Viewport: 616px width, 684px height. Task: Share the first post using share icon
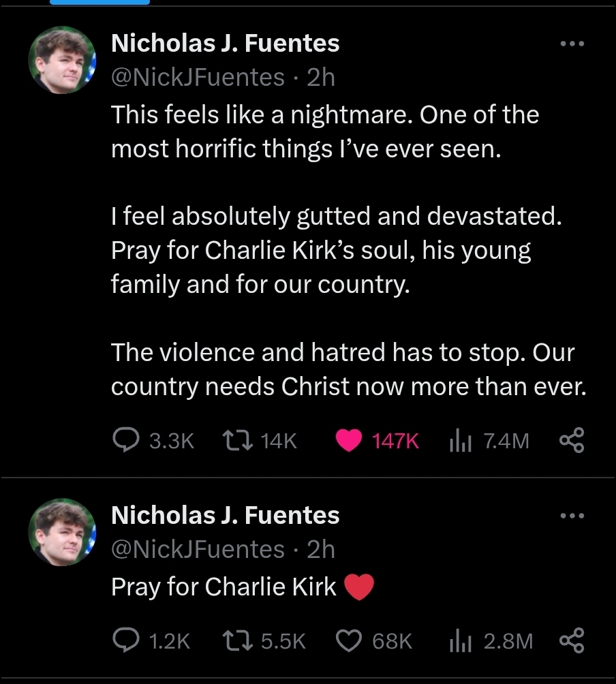pos(572,441)
